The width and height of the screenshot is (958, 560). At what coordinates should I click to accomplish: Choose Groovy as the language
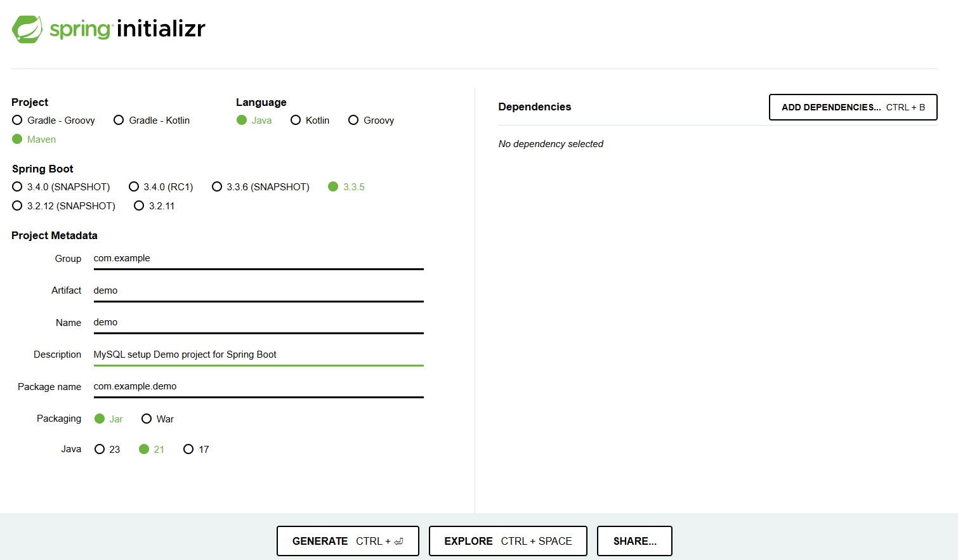tap(371, 120)
